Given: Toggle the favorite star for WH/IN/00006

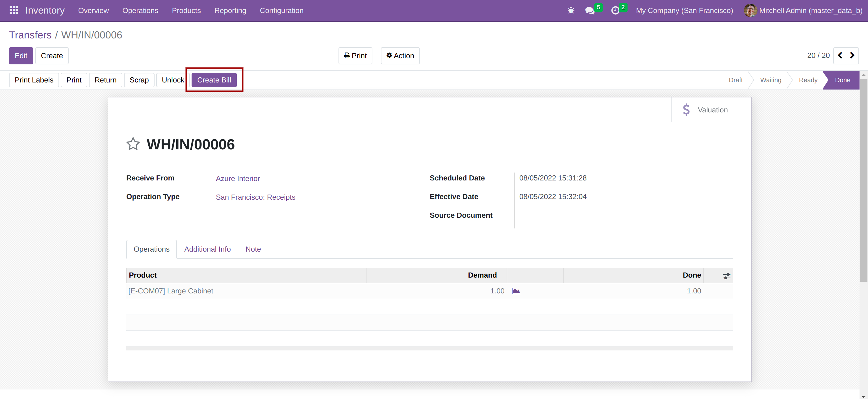Looking at the screenshot, I should tap(133, 144).
